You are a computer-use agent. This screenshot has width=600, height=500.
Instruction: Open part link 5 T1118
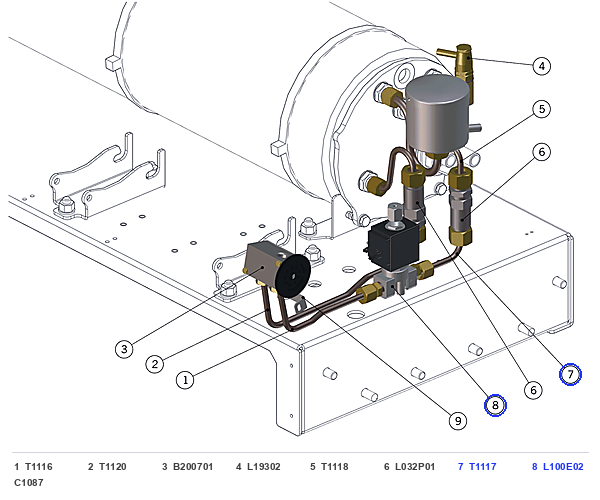tap(329, 467)
